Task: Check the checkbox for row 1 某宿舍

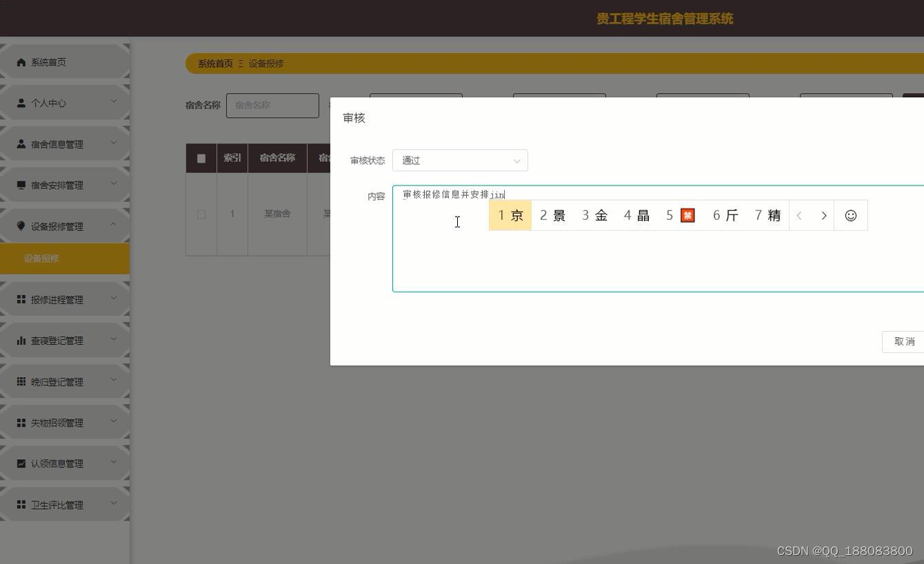Action: pyautogui.click(x=201, y=214)
